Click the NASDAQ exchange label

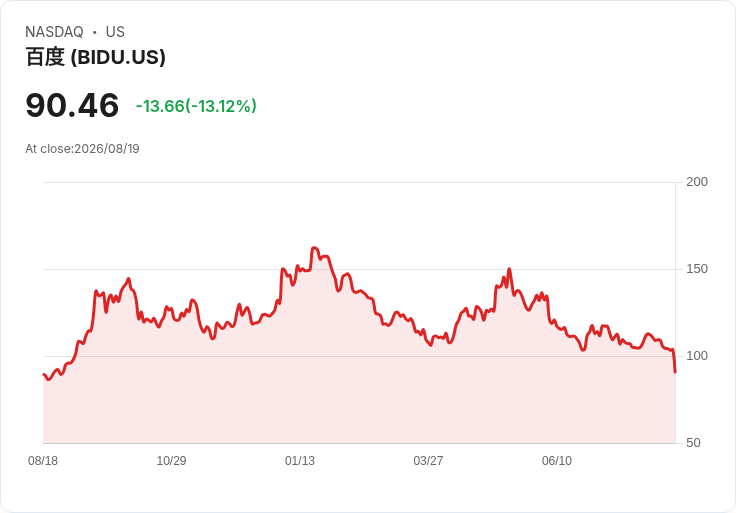pos(54,32)
